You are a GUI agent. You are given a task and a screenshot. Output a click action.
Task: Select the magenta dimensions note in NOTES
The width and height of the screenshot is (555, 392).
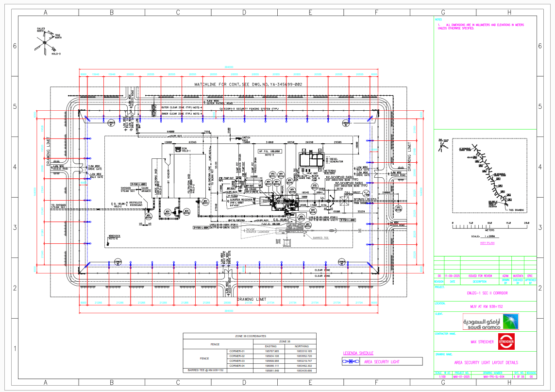(481, 27)
